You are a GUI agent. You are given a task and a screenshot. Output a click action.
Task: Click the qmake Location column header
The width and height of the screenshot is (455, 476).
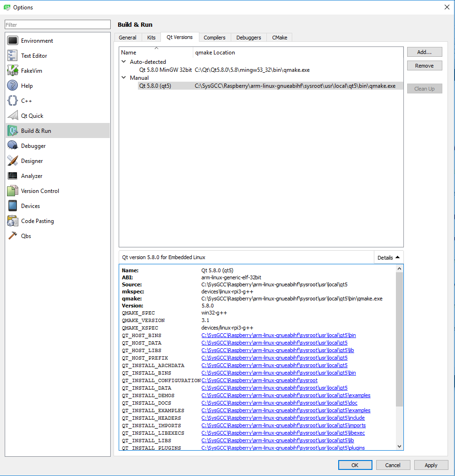(298, 52)
